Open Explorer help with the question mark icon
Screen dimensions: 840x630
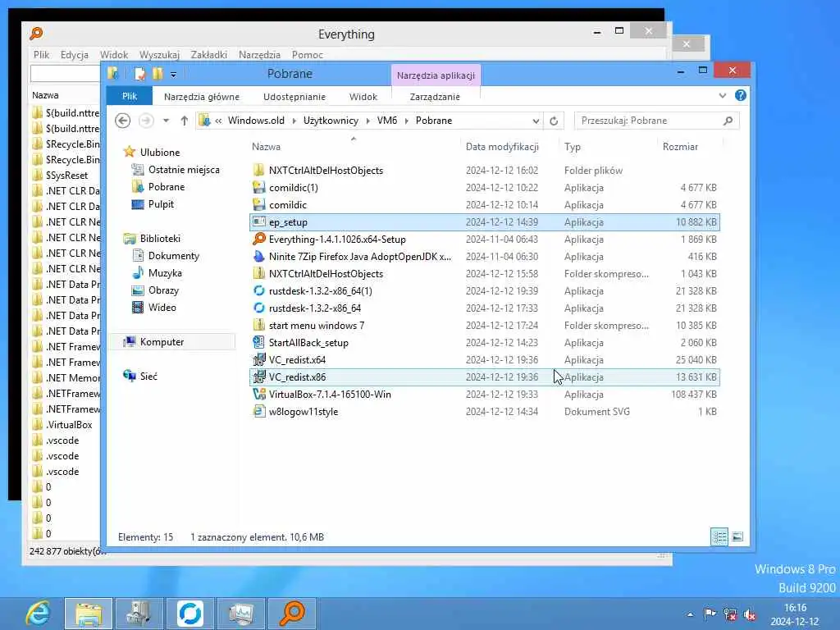pos(741,95)
